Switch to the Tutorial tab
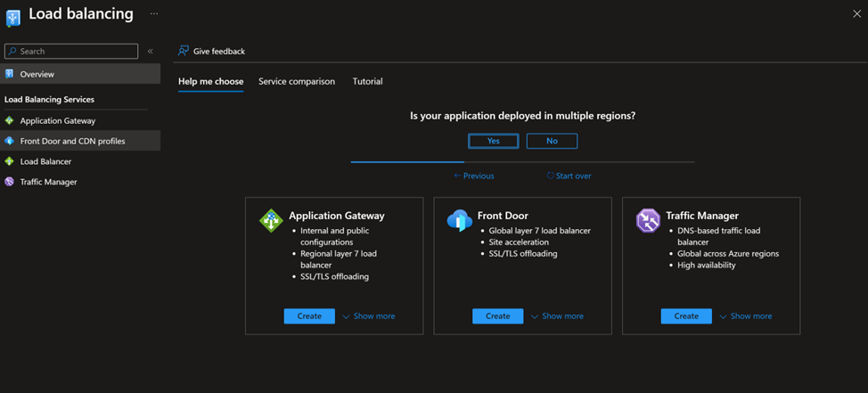 coord(367,81)
